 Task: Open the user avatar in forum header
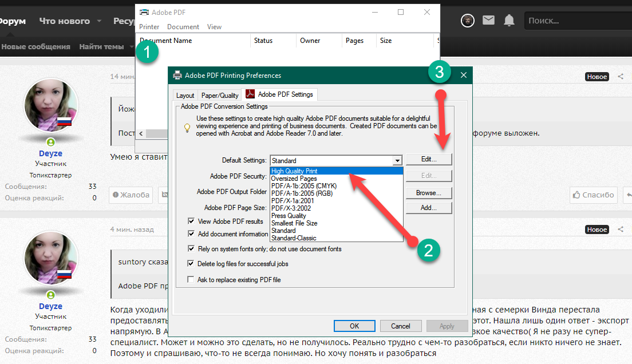(468, 20)
